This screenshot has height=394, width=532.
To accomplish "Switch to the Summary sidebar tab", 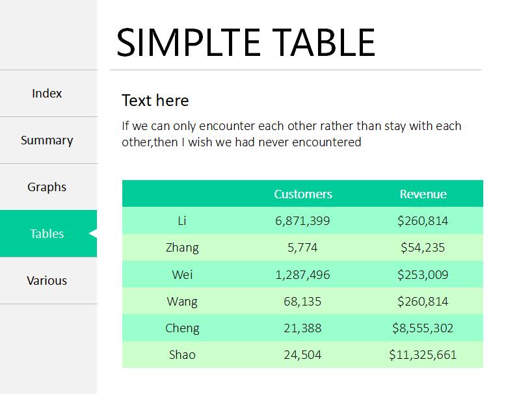I will pos(47,140).
